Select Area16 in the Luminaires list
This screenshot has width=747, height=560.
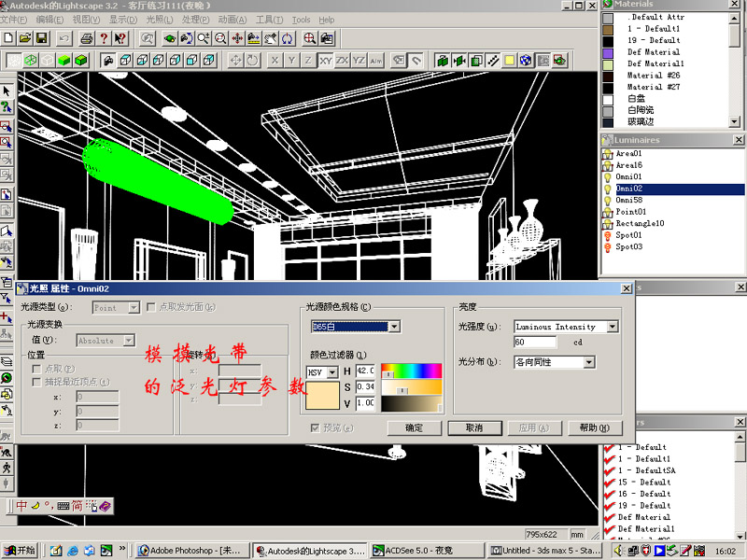[x=628, y=165]
